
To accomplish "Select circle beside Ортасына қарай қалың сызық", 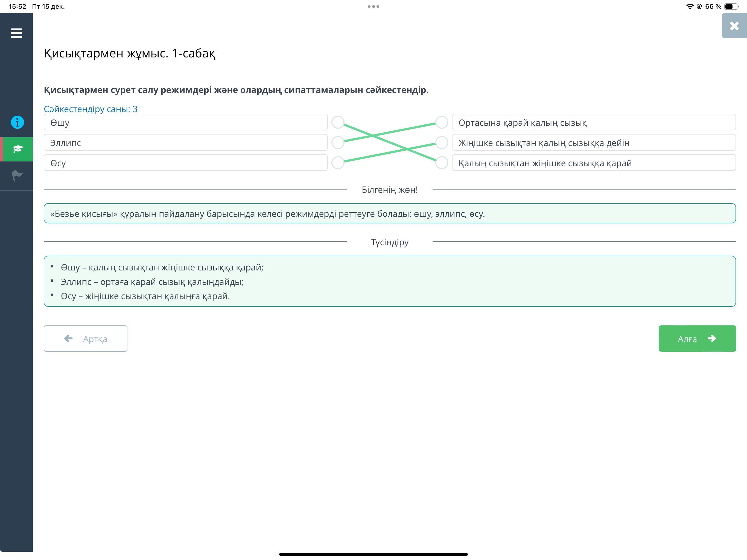I will click(x=442, y=122).
